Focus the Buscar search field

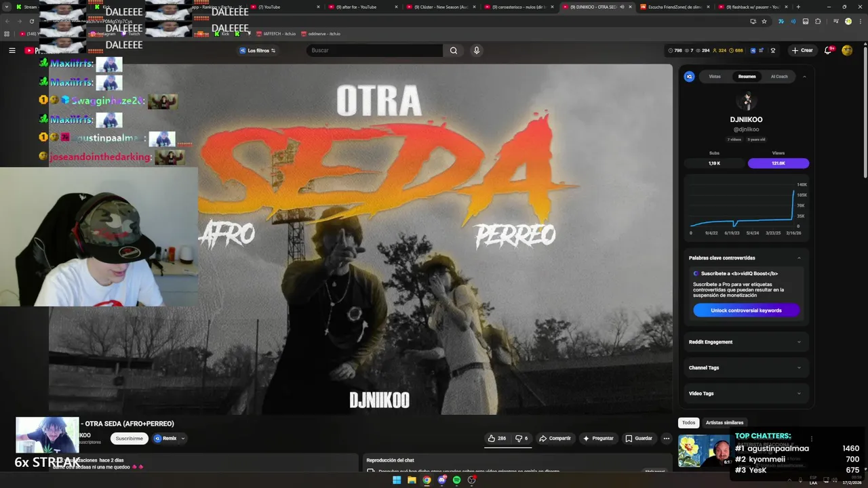tap(374, 50)
